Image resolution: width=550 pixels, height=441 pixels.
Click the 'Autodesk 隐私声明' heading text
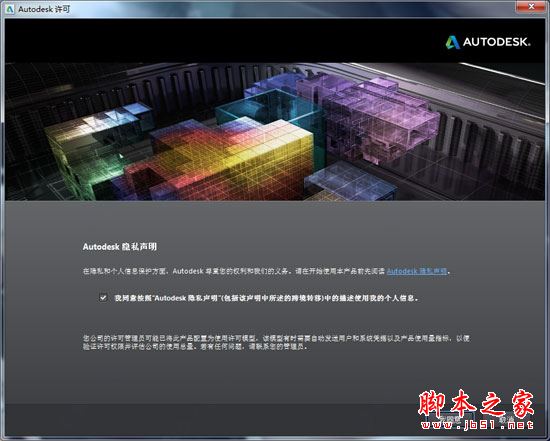coord(120,247)
